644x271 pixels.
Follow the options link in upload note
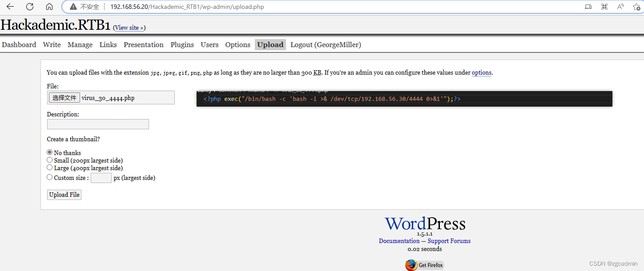point(482,72)
